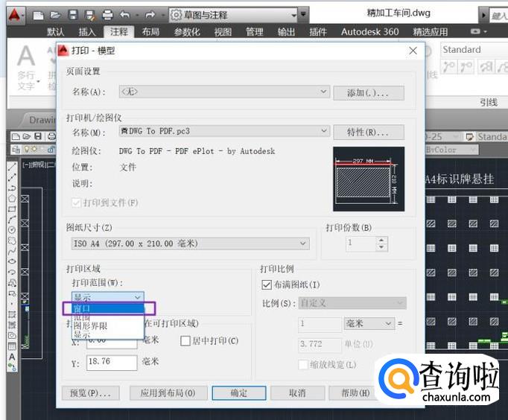
Task: Open the AutoCAD application menu logo
Action: pos(15,15)
